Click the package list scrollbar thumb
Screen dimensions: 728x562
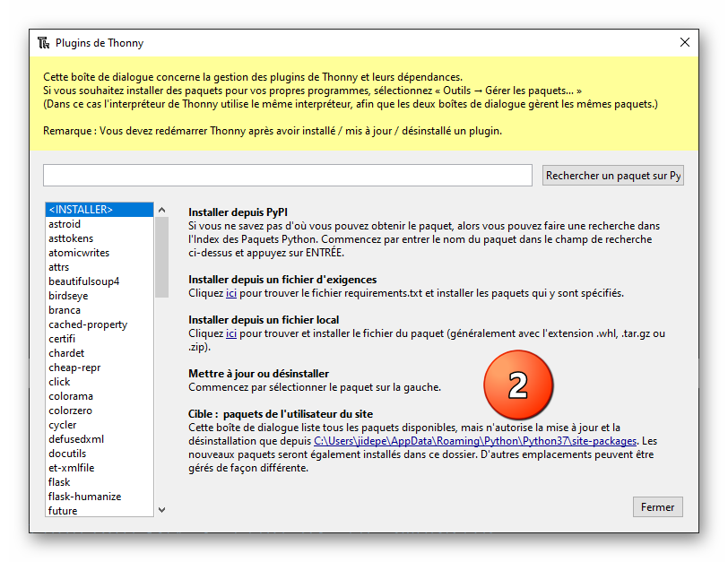[161, 257]
